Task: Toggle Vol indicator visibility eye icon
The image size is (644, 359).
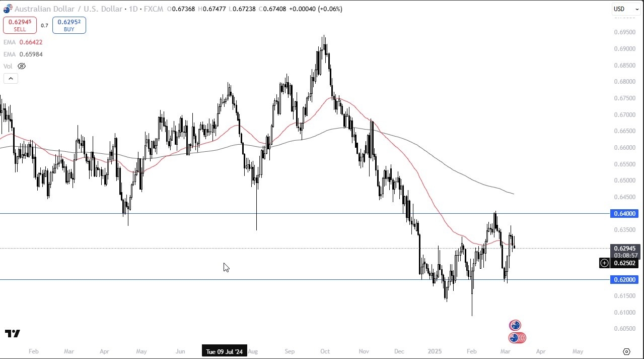Action: (x=22, y=66)
